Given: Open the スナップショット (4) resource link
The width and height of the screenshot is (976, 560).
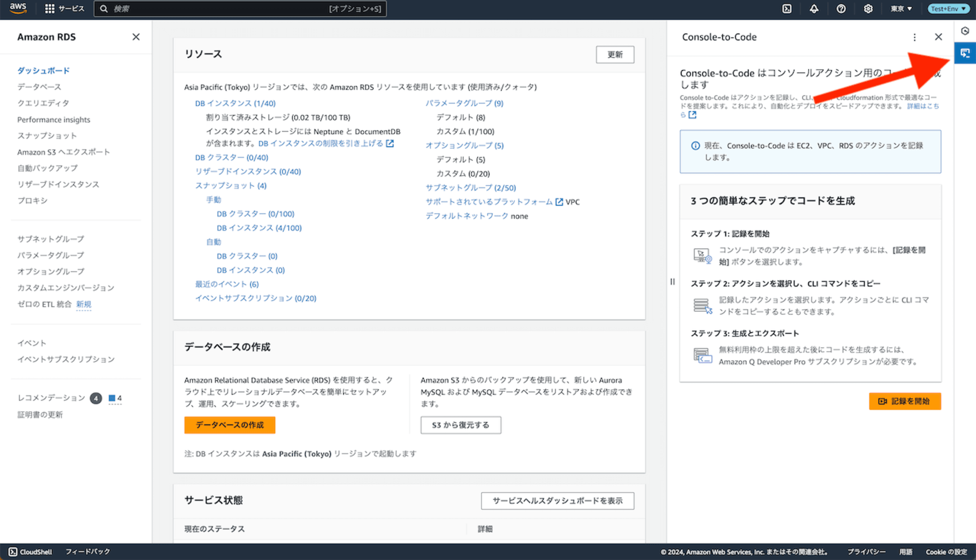Looking at the screenshot, I should pyautogui.click(x=231, y=186).
